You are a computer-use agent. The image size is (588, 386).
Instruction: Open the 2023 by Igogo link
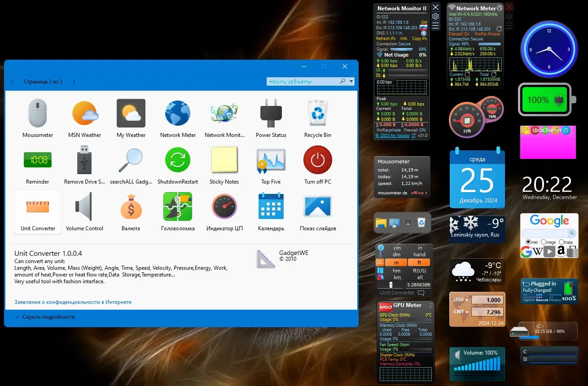pos(393,135)
